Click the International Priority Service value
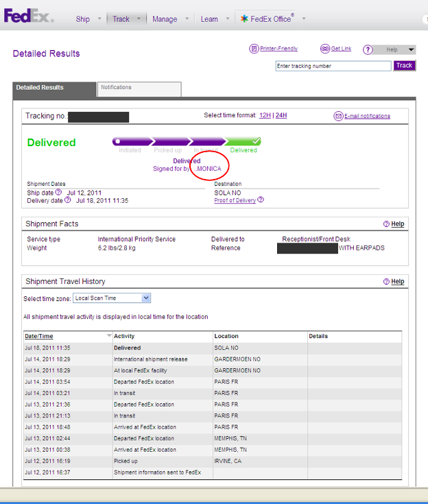Viewport: 428px width, 504px height. [x=136, y=239]
